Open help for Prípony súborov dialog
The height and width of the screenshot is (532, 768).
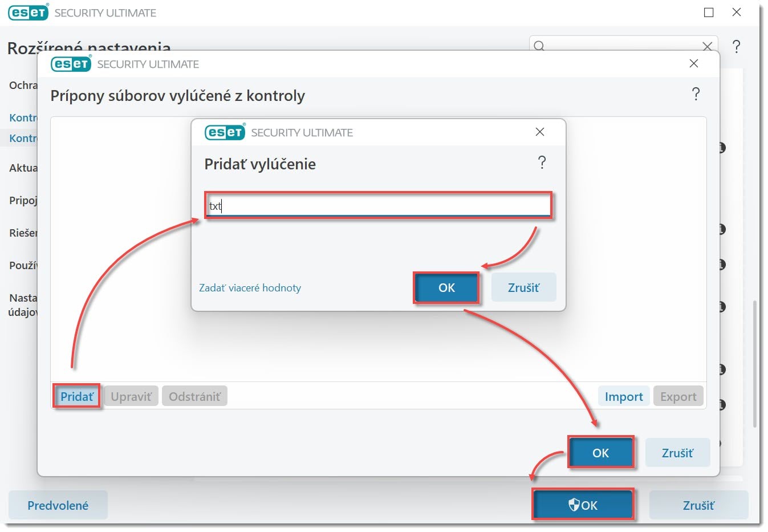click(696, 94)
